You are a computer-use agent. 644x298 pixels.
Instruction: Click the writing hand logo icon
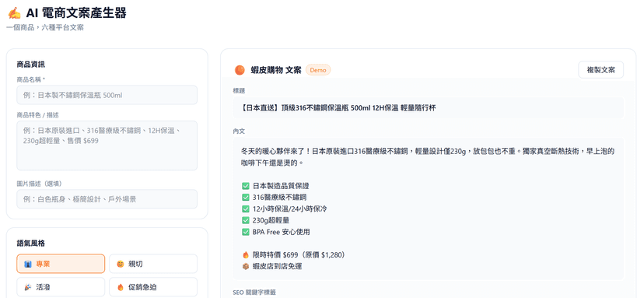(x=14, y=13)
